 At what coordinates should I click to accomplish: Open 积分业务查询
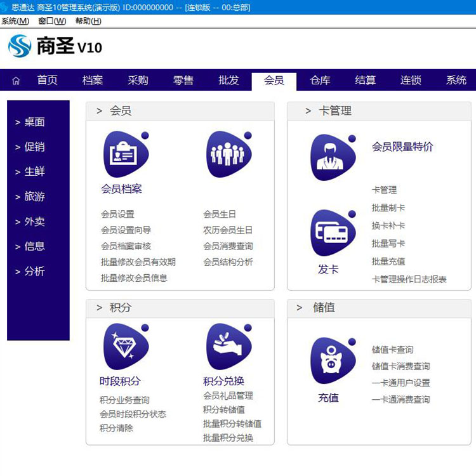click(124, 400)
